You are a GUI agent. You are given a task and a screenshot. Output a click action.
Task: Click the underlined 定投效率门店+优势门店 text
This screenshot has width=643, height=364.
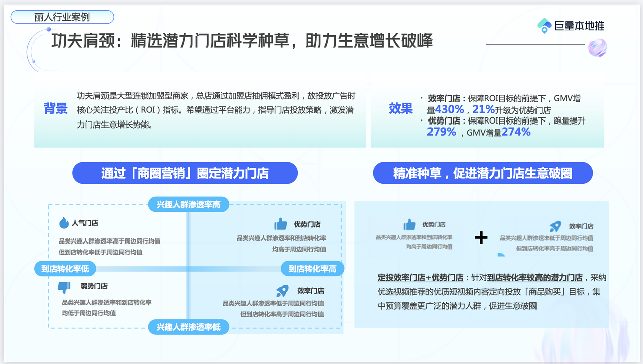pos(420,278)
